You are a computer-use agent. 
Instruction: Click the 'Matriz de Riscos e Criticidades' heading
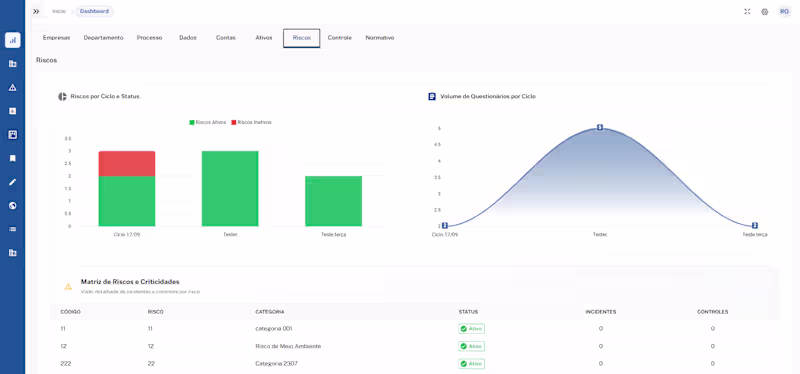tap(130, 282)
